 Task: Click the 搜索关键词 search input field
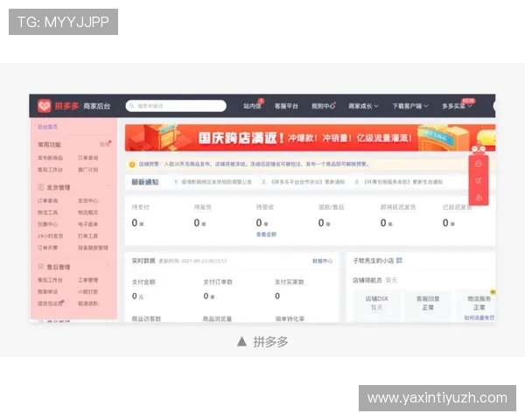point(176,106)
